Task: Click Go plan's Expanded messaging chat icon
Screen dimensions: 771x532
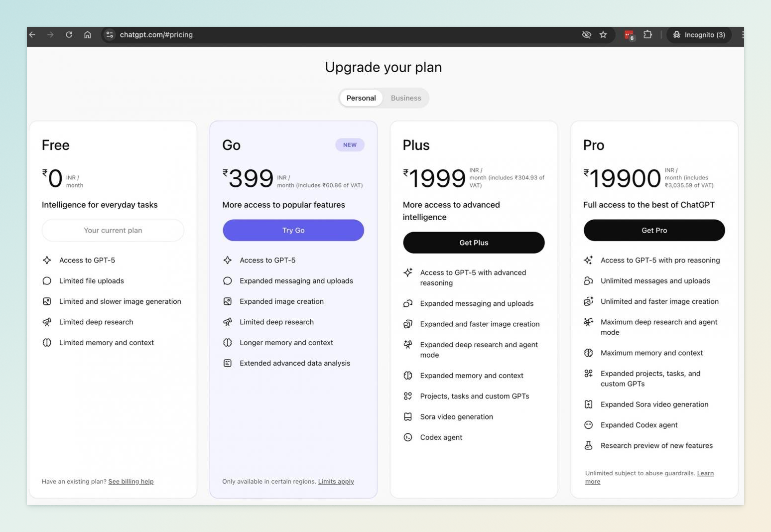Action: (x=228, y=281)
